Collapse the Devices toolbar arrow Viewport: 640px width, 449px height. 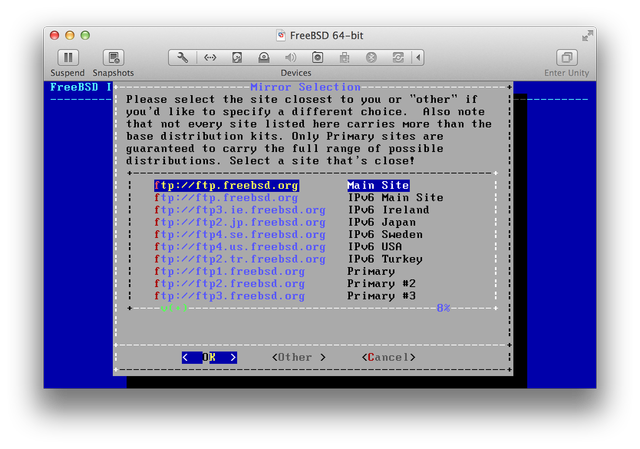click(x=418, y=58)
